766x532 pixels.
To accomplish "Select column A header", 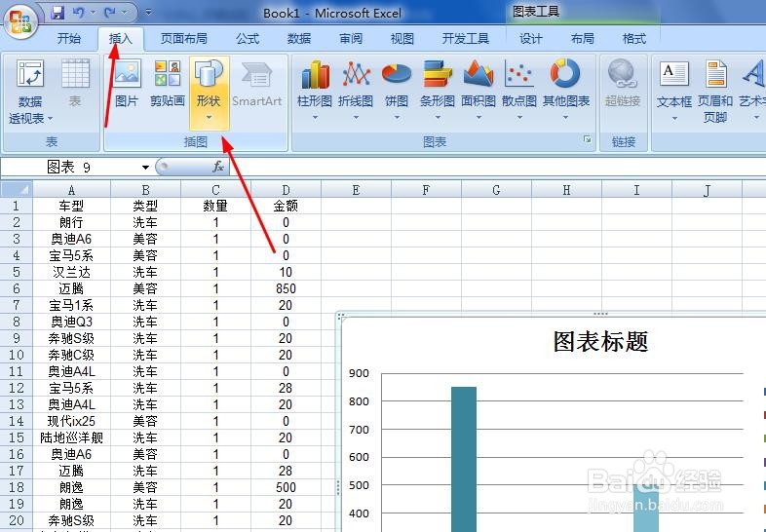I will (71, 190).
